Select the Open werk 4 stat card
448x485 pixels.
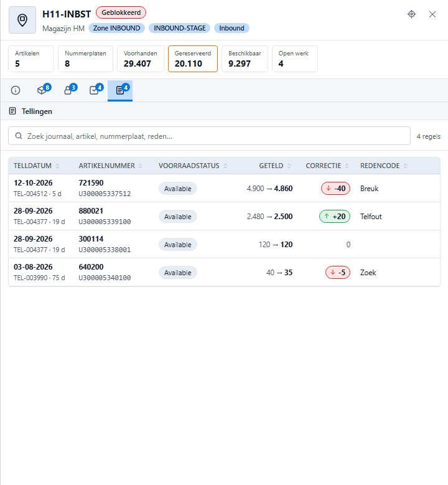[x=295, y=59]
